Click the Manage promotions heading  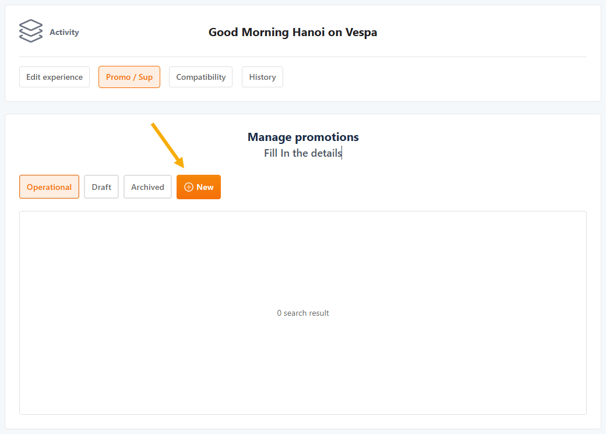click(x=303, y=137)
